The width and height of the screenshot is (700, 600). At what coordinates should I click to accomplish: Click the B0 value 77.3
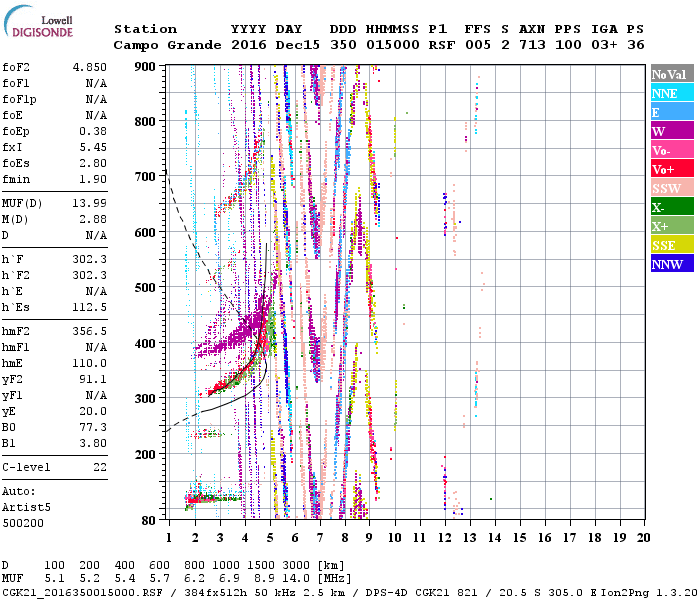[x=93, y=428]
